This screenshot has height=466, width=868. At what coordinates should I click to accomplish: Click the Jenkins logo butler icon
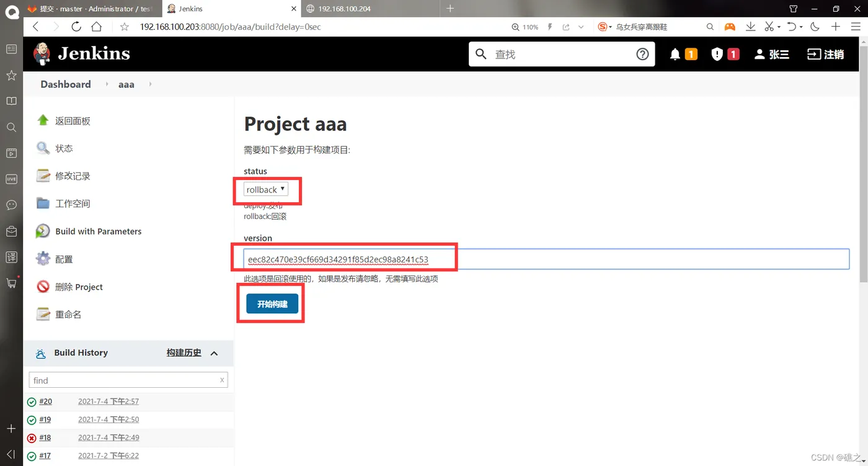(42, 54)
